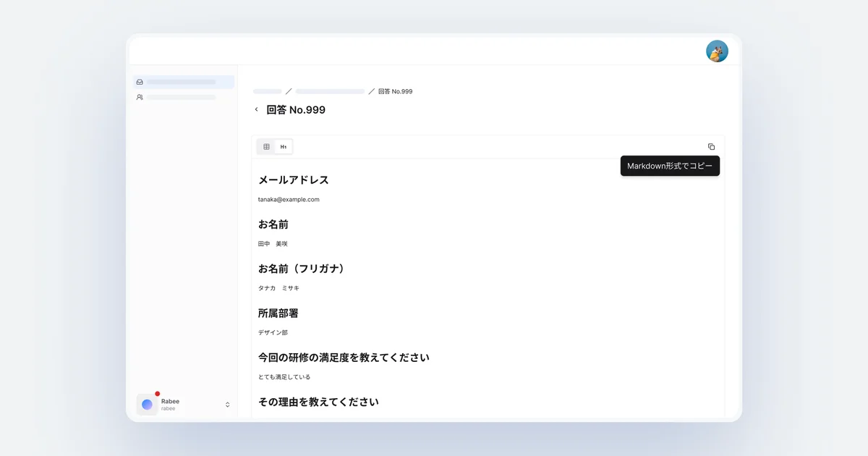Open the Rabee workspace switcher chevron
This screenshot has width=868, height=456.
226,404
